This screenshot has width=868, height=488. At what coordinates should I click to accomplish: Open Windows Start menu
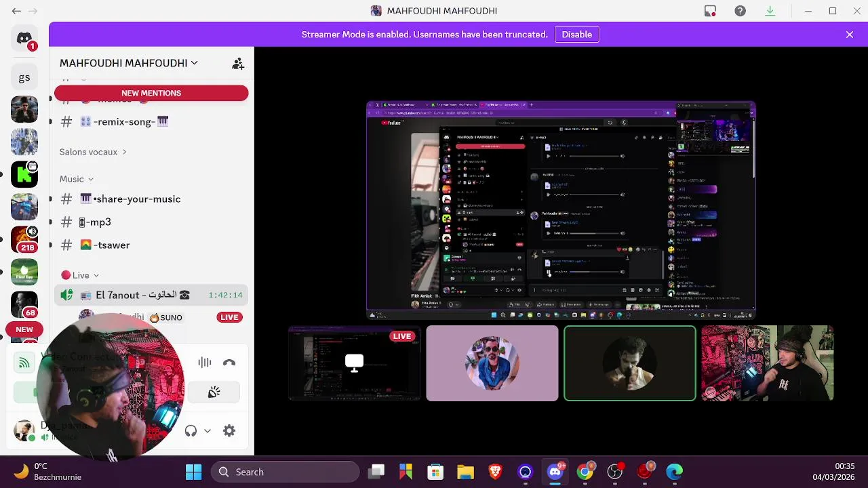pyautogui.click(x=193, y=472)
